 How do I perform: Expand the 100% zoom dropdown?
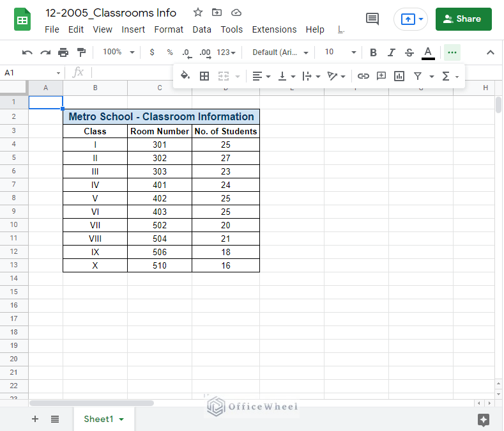coord(119,52)
